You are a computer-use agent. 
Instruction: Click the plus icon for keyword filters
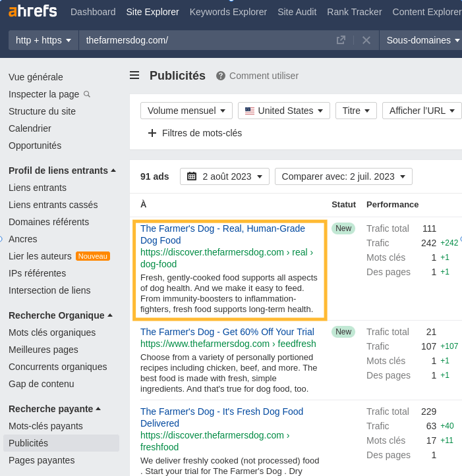coord(152,133)
